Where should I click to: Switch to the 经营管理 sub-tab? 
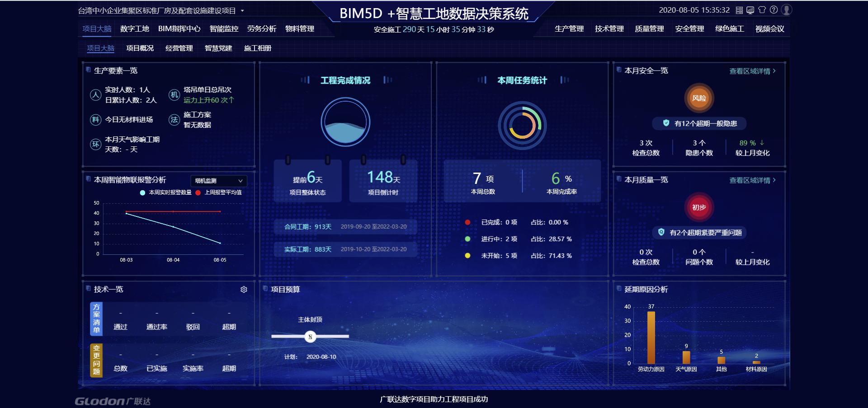(179, 48)
